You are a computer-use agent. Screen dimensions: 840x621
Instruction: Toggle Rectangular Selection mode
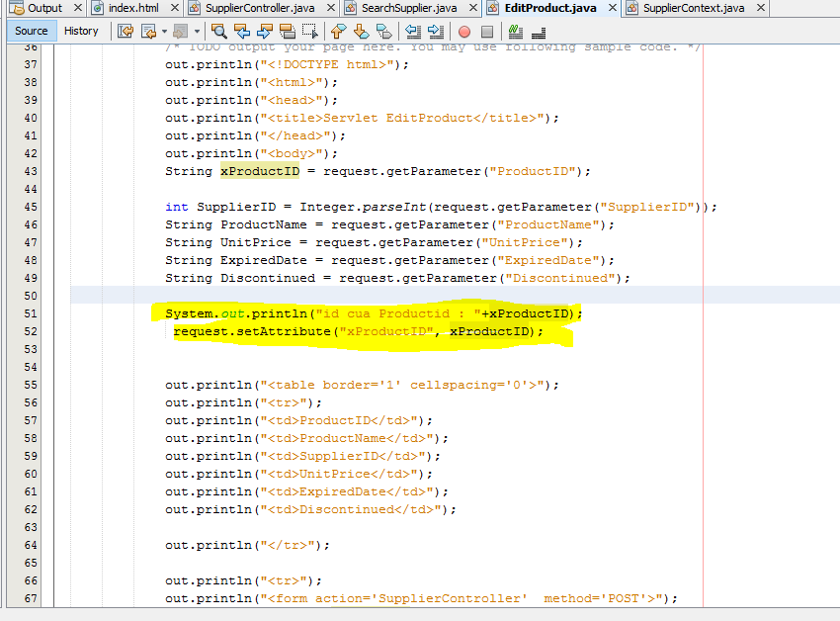[310, 31]
